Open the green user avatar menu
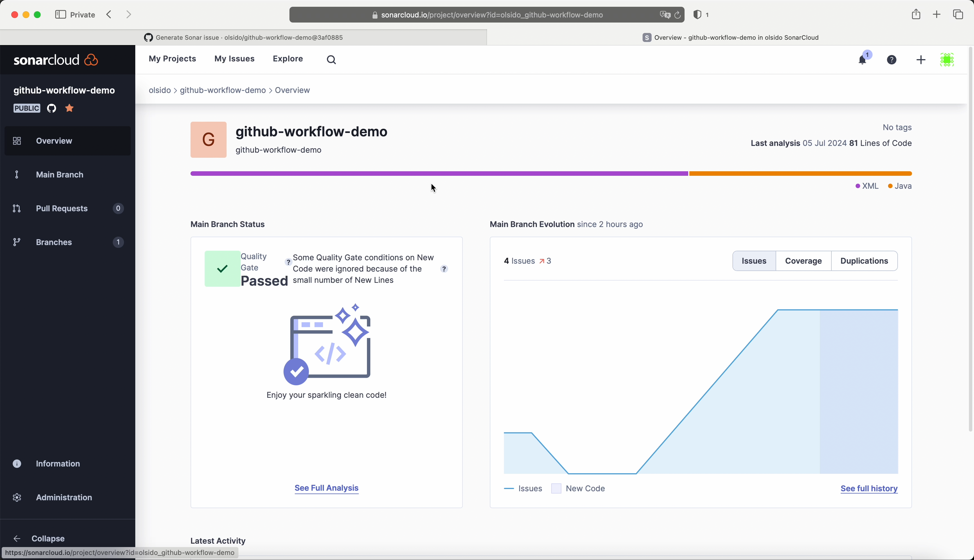This screenshot has width=974, height=560. point(947,60)
